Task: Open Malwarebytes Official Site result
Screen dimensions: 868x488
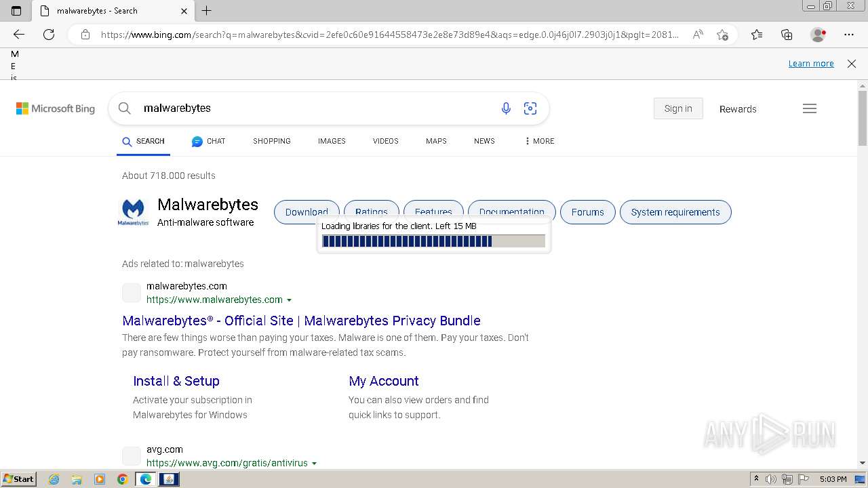Action: pos(301,321)
